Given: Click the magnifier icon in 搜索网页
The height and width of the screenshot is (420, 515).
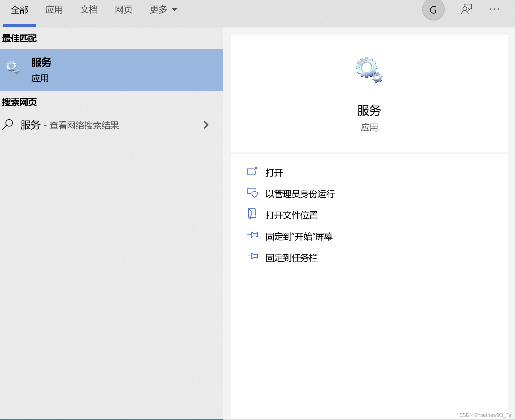Looking at the screenshot, I should click(8, 125).
